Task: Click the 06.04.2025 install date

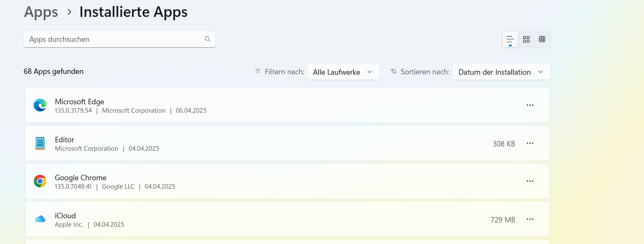Action: click(x=191, y=111)
